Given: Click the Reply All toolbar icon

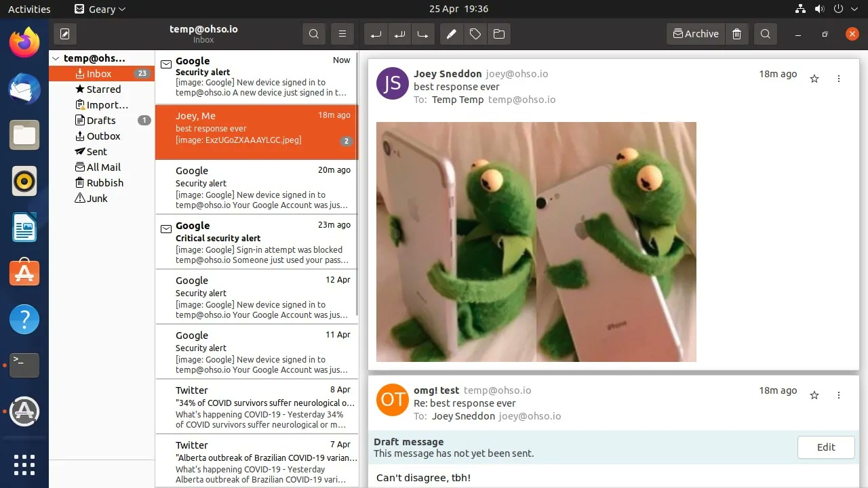Looking at the screenshot, I should [399, 34].
